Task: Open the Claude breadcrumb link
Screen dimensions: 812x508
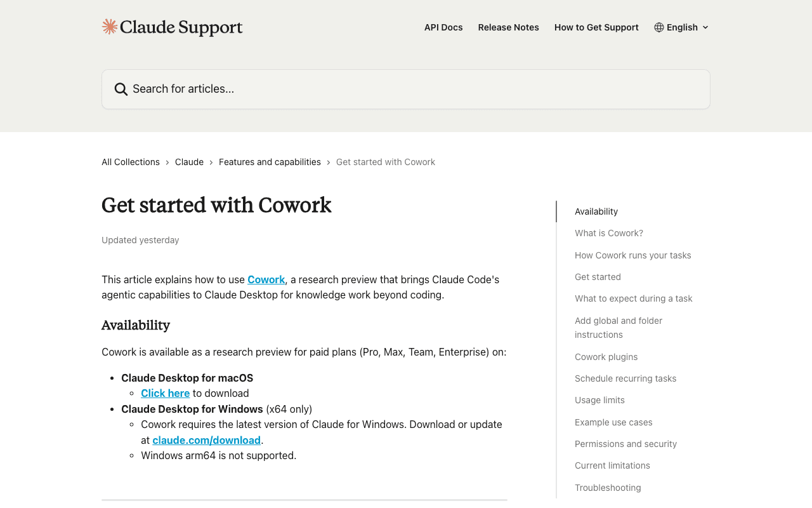Action: (189, 161)
